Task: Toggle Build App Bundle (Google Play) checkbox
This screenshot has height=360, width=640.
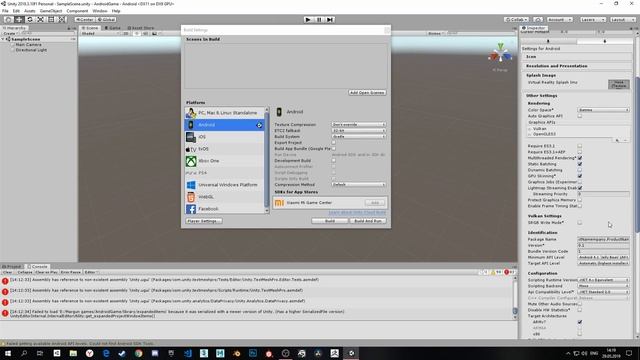Action: [x=333, y=149]
